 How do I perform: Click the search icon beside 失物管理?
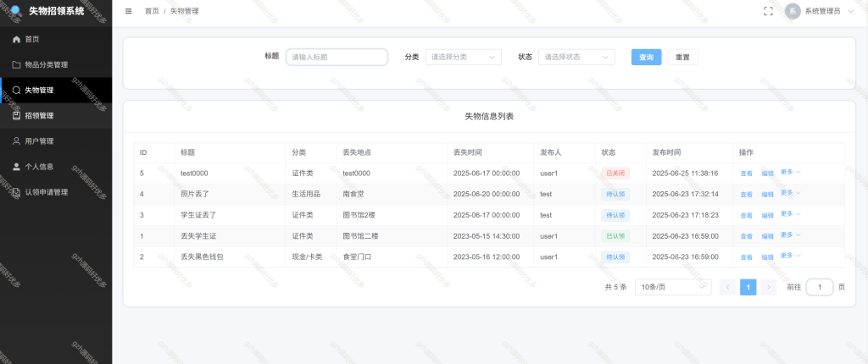tap(16, 91)
